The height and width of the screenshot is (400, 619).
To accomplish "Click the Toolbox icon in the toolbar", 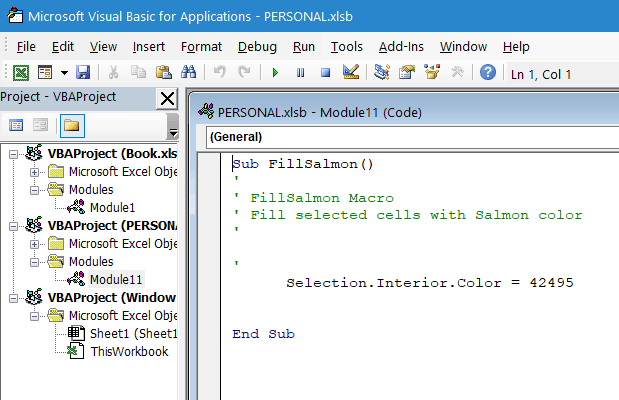I will coord(458,72).
